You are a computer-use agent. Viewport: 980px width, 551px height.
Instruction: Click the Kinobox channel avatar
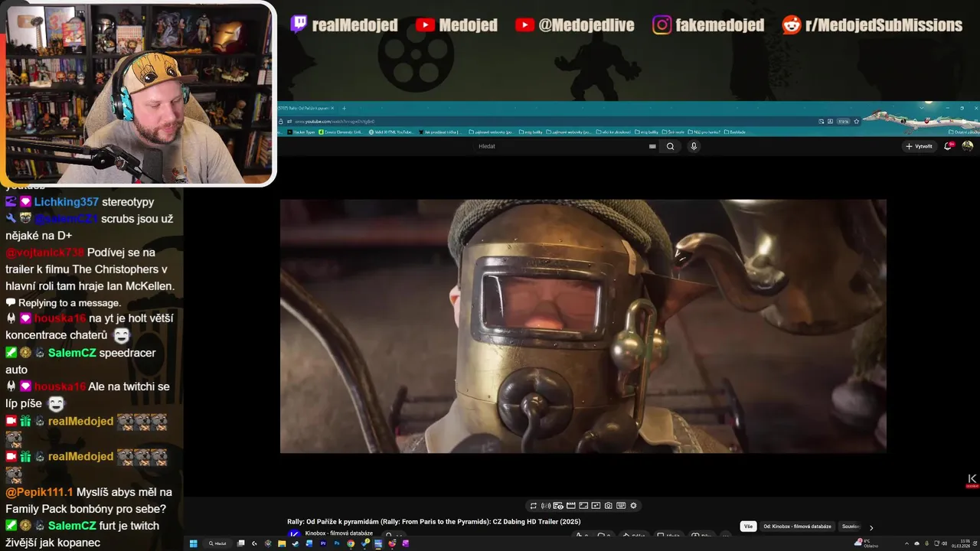click(294, 535)
